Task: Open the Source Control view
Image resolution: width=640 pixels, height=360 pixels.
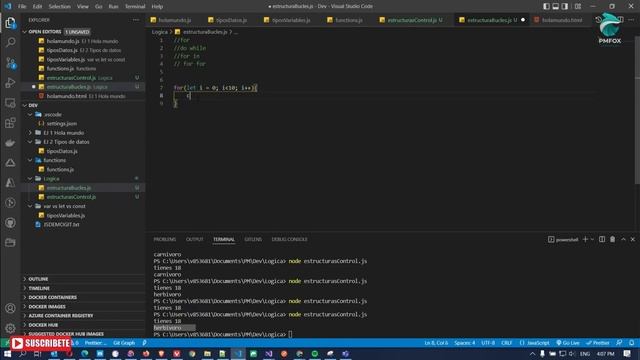Action: tap(10, 63)
